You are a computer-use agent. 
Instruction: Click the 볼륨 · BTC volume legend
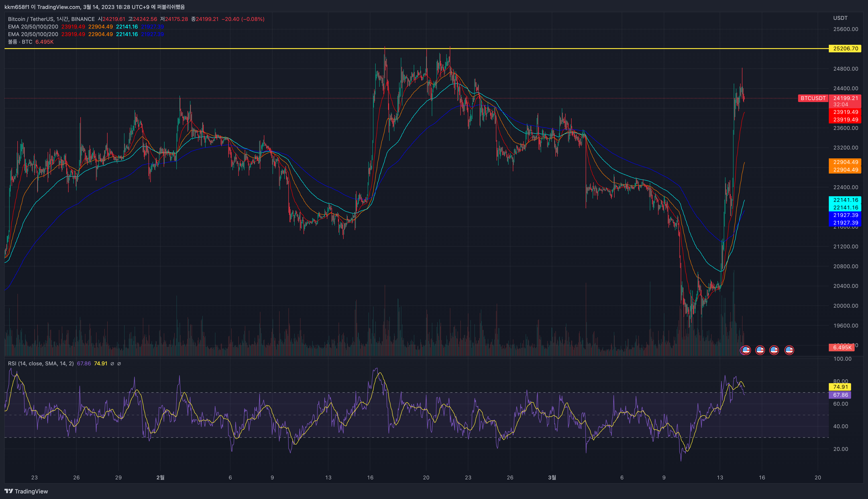(20, 42)
